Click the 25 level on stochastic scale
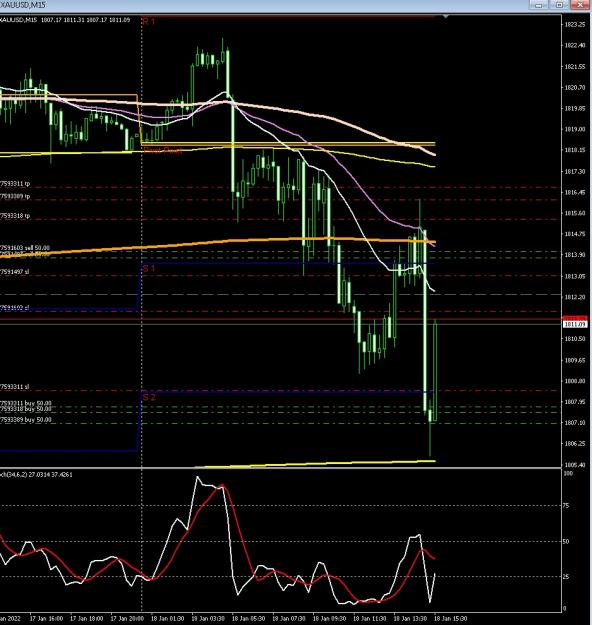Viewport: 592px width, 625px height. pos(566,577)
